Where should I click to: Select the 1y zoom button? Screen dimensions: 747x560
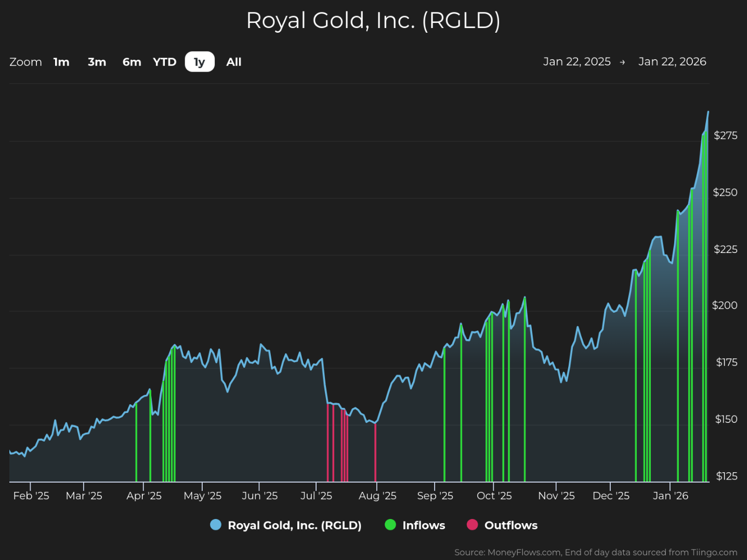tap(200, 62)
